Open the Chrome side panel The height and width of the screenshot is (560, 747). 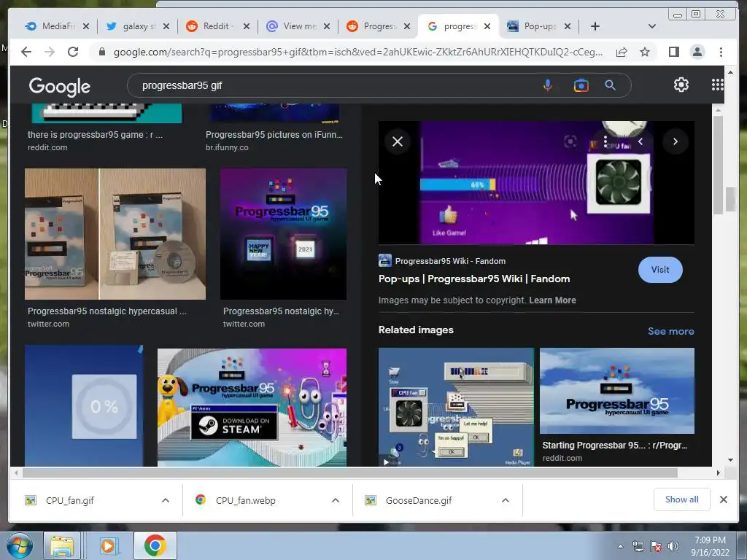point(673,52)
